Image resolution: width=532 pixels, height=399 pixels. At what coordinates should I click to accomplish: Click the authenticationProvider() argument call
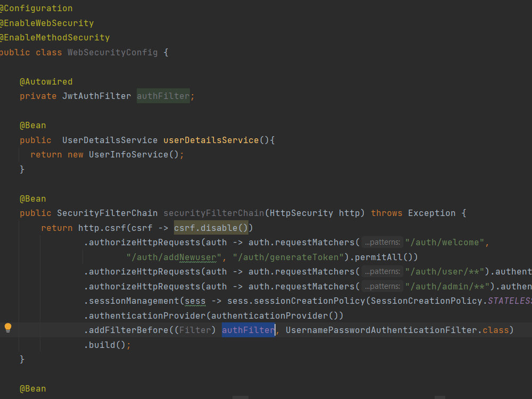[x=275, y=316]
